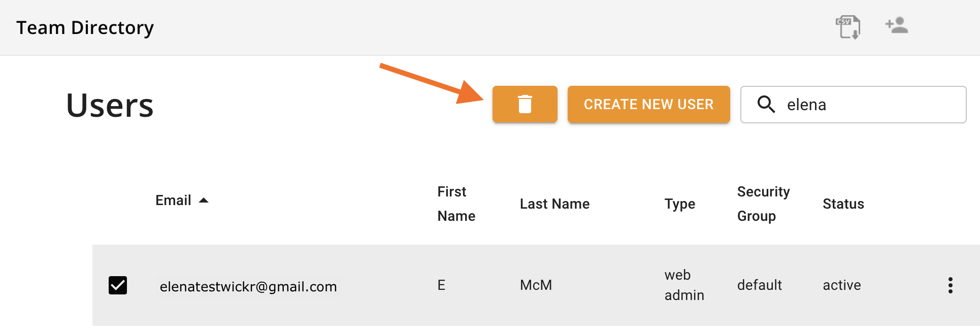Click CREATE NEW USER button
Viewport: 980px width, 333px height.
pos(648,104)
